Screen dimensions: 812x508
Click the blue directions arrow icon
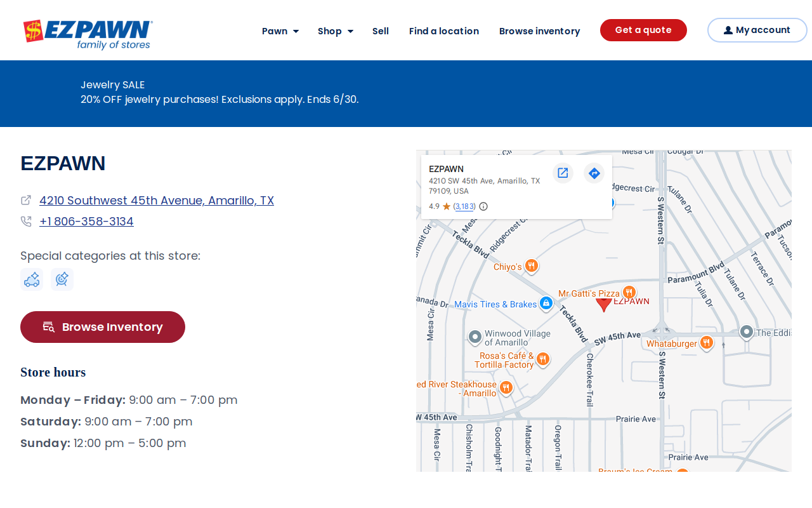(x=594, y=173)
